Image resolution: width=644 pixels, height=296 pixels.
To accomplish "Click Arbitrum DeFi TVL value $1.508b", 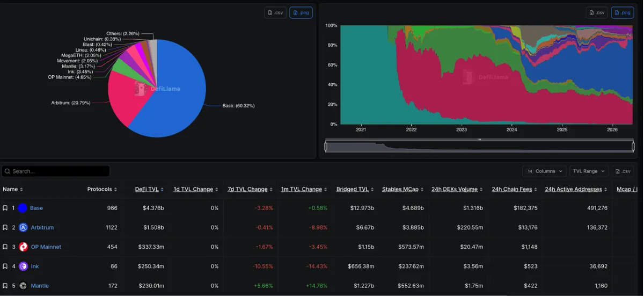I will click(x=153, y=227).
